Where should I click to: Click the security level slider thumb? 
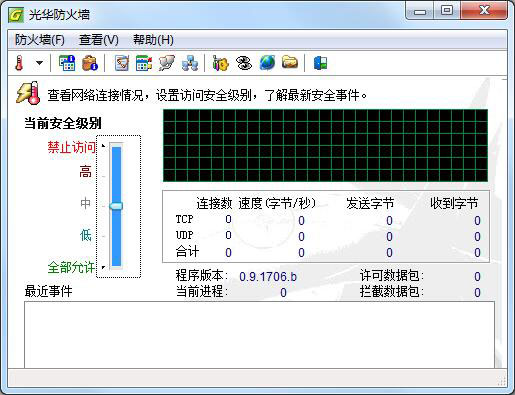click(x=116, y=206)
